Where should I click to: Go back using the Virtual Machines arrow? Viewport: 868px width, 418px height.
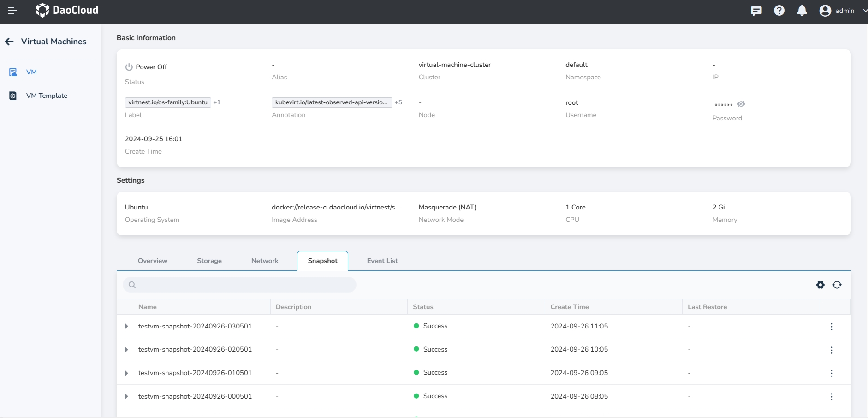pos(9,41)
